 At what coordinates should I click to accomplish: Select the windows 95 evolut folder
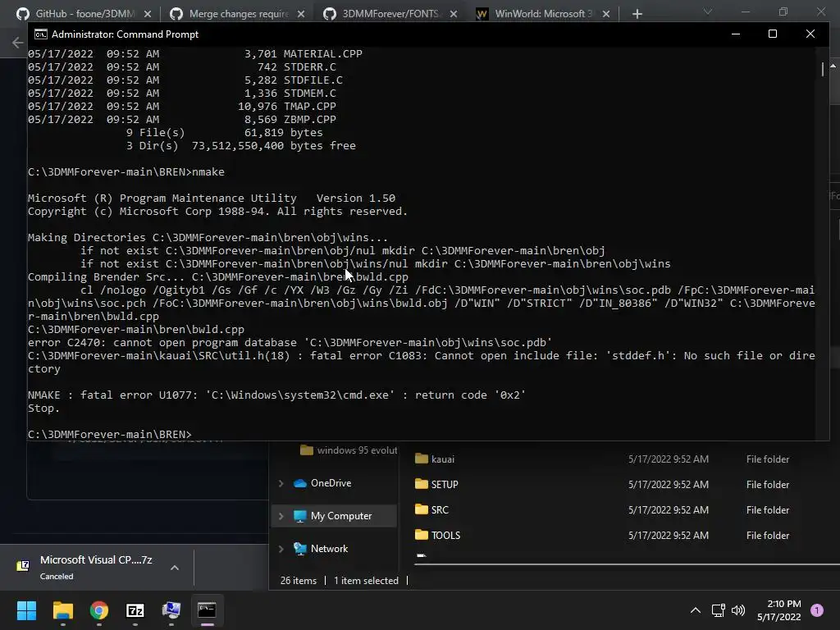coord(348,450)
